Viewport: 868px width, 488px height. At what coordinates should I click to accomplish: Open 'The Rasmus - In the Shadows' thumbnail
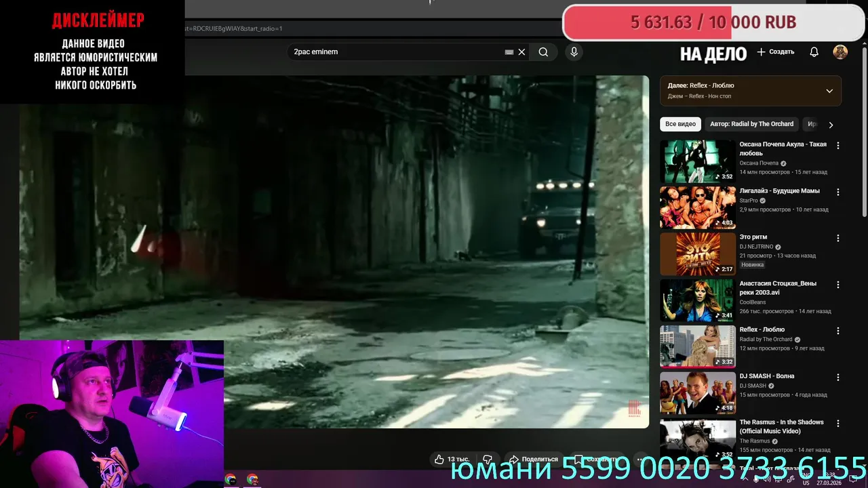(698, 439)
